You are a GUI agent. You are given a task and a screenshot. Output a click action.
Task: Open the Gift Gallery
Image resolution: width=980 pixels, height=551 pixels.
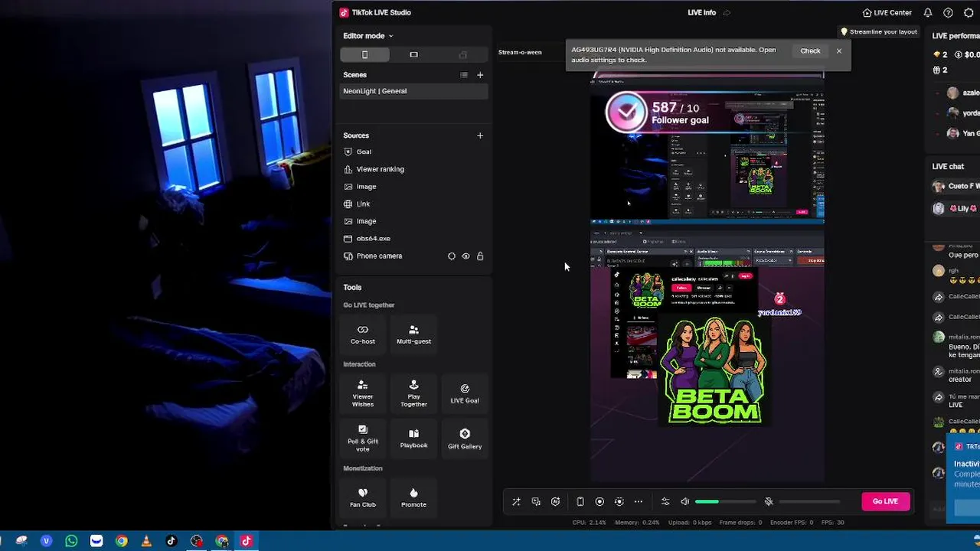click(x=465, y=438)
